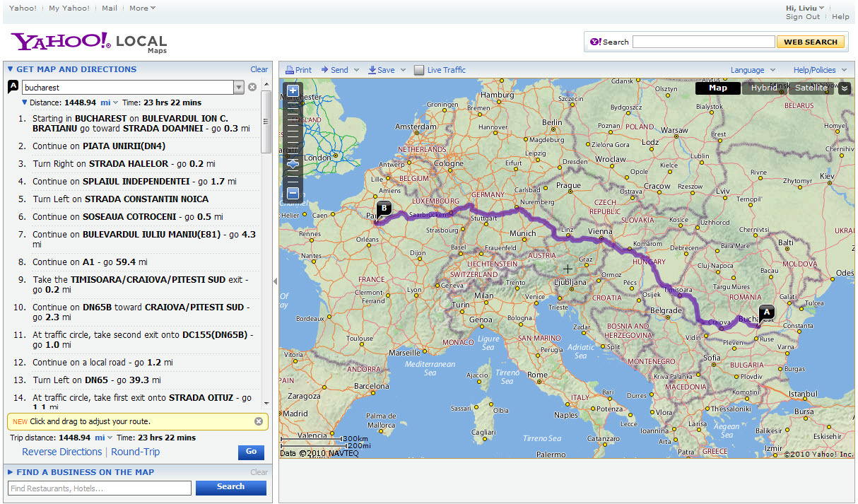
Task: Click the B destination marker on map
Action: [382, 209]
